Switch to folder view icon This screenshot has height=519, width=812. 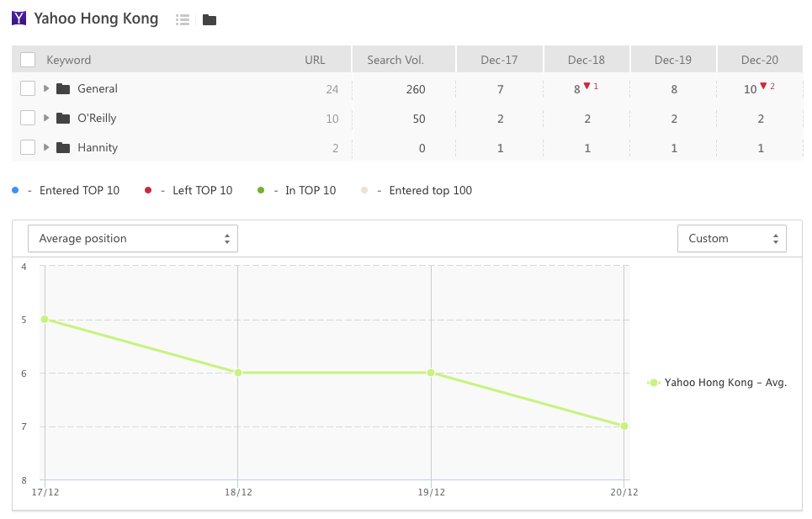coord(210,19)
